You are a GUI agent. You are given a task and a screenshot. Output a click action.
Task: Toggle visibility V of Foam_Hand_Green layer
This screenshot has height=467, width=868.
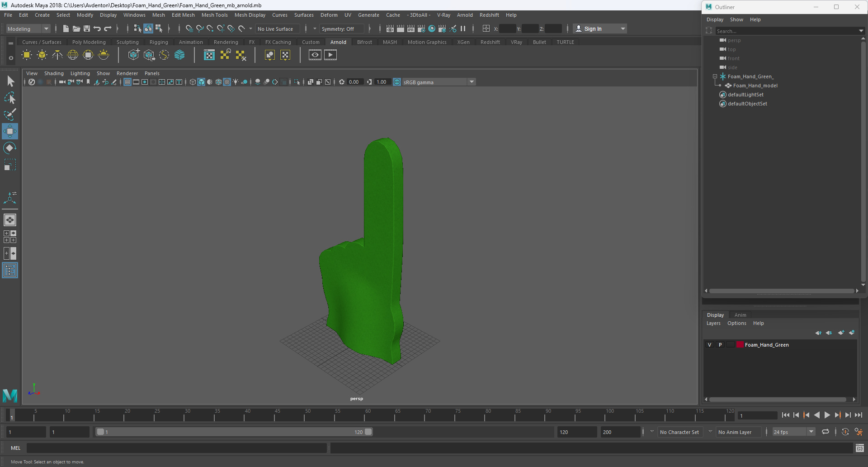(709, 345)
